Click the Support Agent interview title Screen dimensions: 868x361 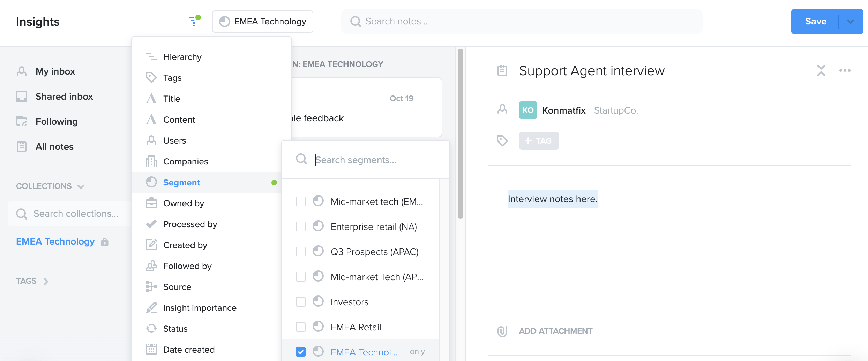592,71
